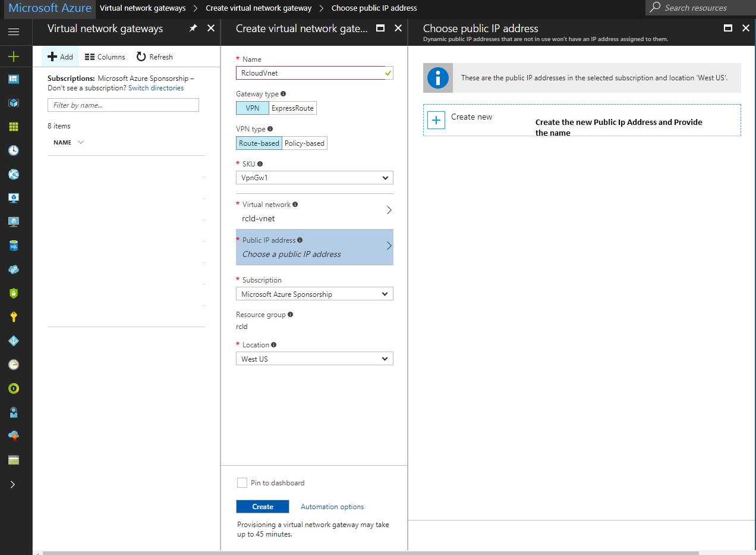
Task: Check the Pin to dashboard checkbox
Action: pyautogui.click(x=242, y=482)
